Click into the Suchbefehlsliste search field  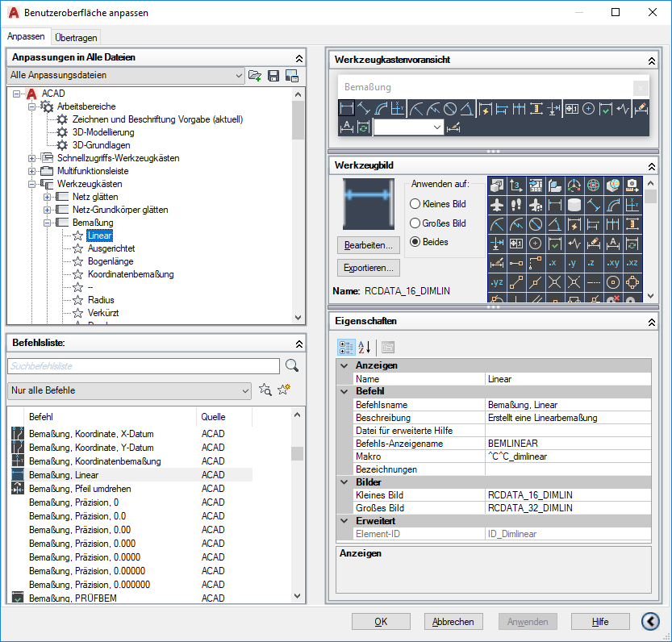(144, 366)
